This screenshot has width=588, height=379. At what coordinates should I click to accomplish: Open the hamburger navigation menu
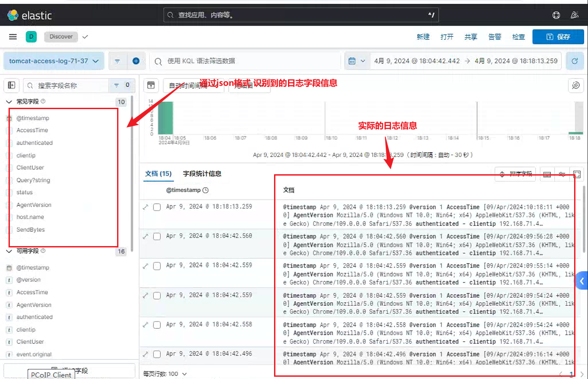point(13,37)
